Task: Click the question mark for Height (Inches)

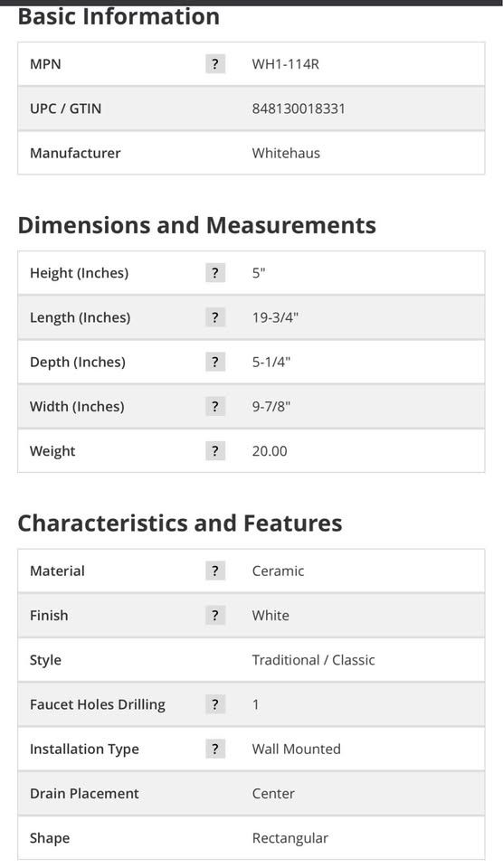Action: click(215, 273)
